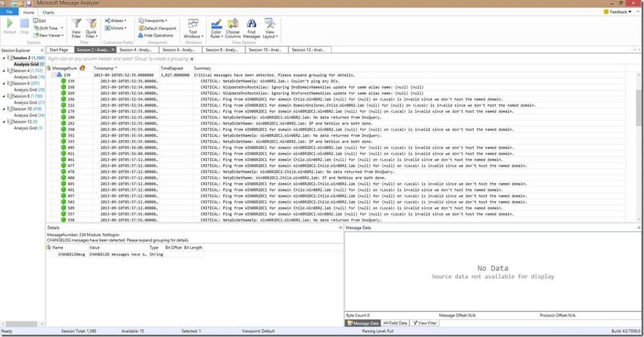
Task: Collapse Session 4 tree node
Action: (4, 71)
